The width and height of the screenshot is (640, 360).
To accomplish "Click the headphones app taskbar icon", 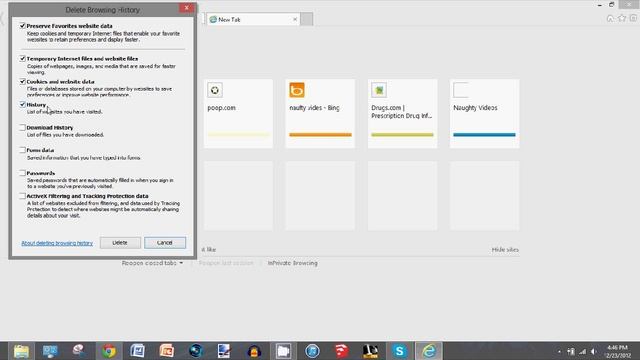I will pos(254,351).
